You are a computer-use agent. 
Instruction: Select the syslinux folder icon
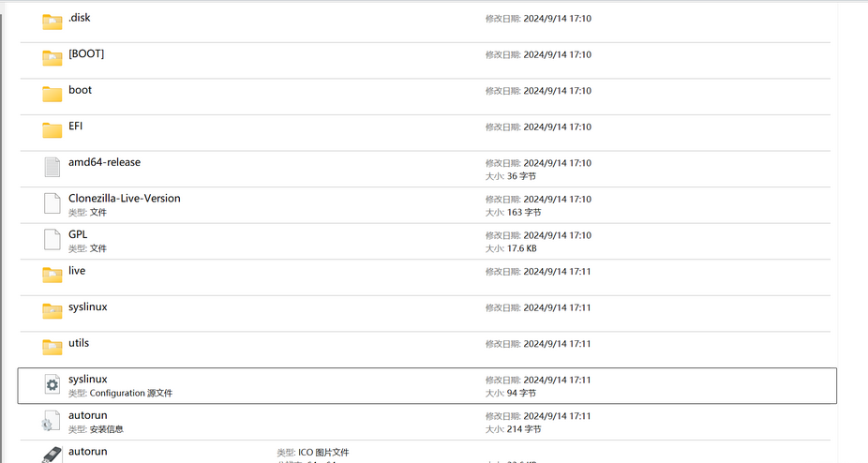(x=52, y=311)
